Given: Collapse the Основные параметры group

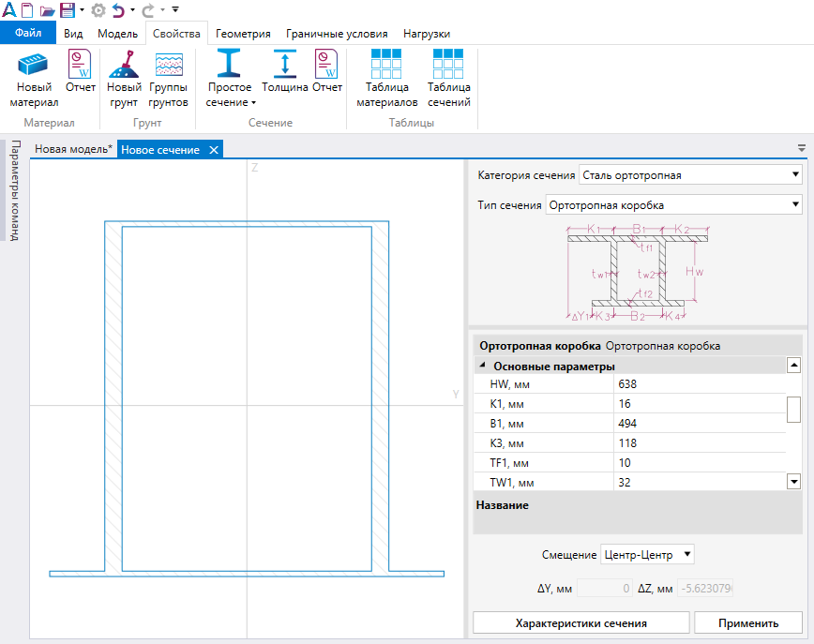Looking at the screenshot, I should click(483, 366).
